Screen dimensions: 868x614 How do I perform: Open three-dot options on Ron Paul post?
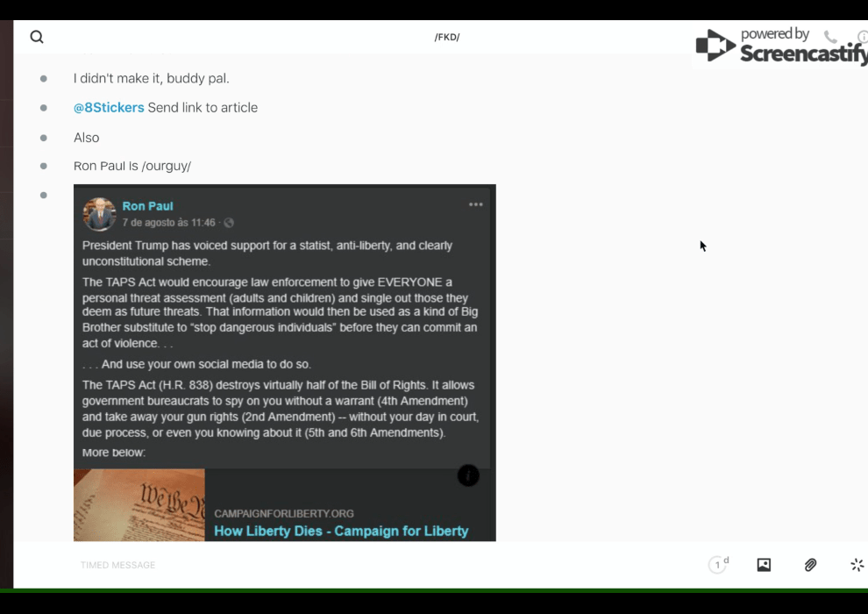[475, 204]
